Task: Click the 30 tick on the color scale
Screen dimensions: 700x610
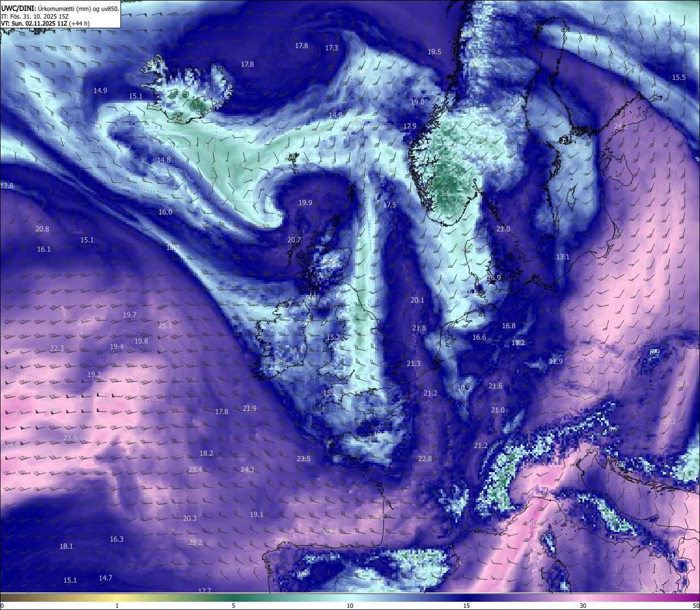Action: [x=583, y=606]
